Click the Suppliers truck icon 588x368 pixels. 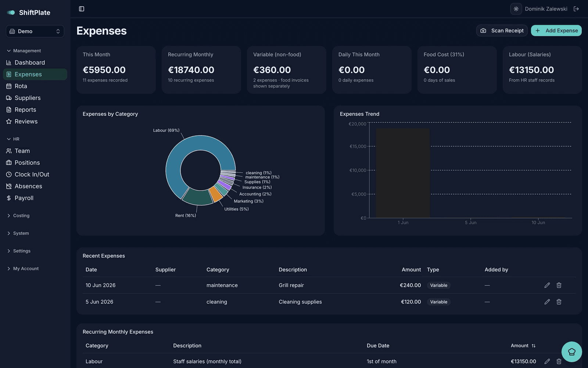9,98
